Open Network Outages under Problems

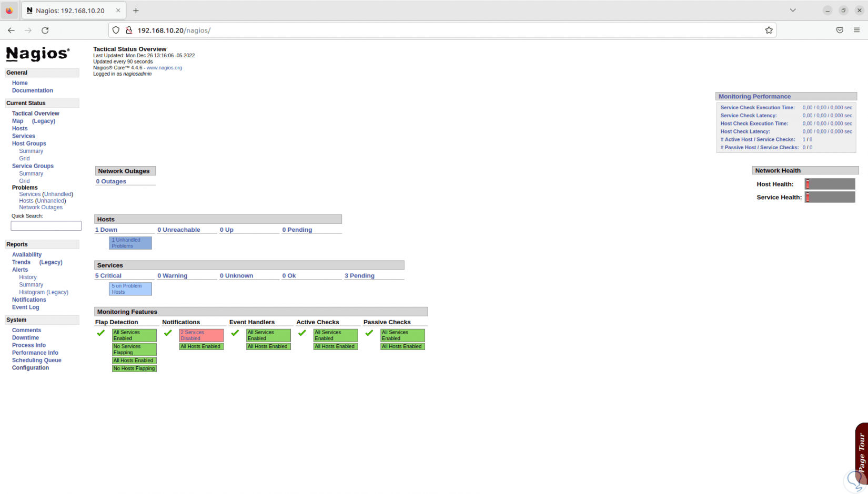click(x=41, y=208)
